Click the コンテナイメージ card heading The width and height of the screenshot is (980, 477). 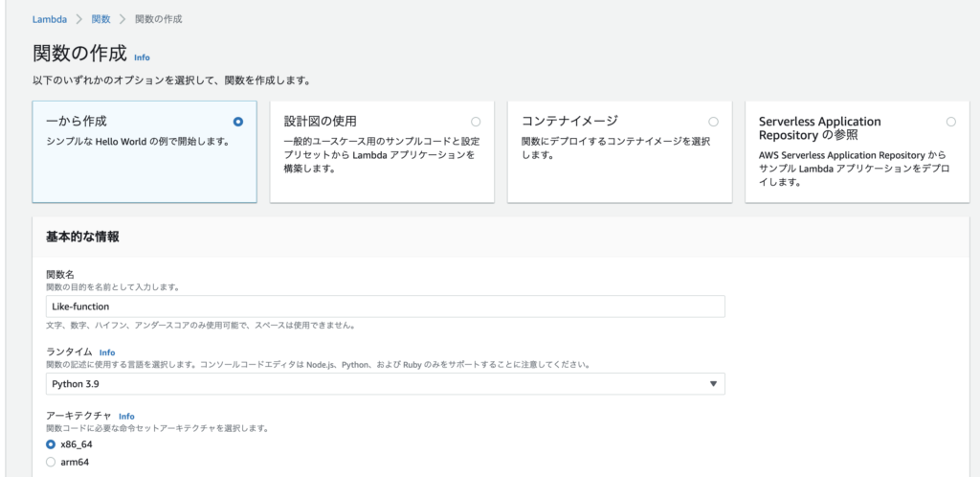click(x=569, y=121)
